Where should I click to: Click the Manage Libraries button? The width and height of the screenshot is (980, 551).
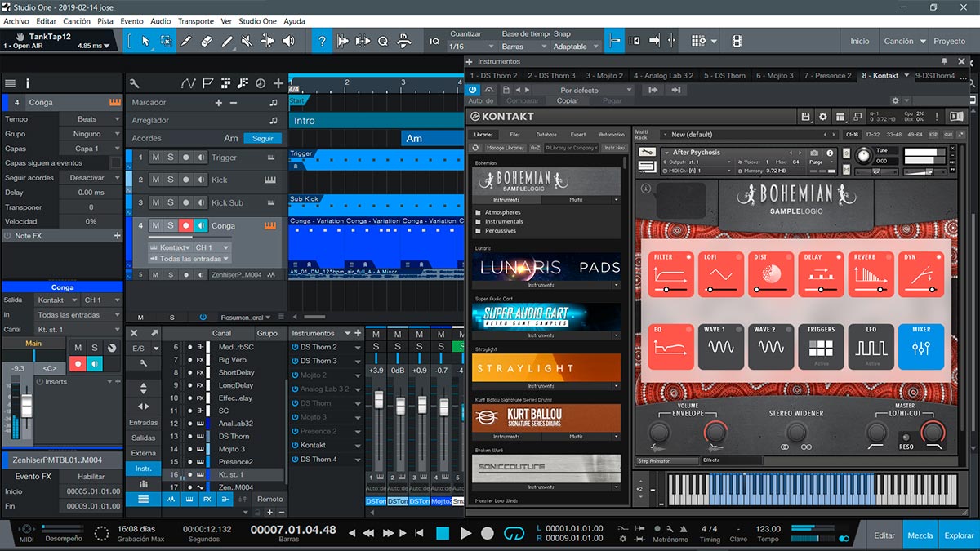[506, 148]
